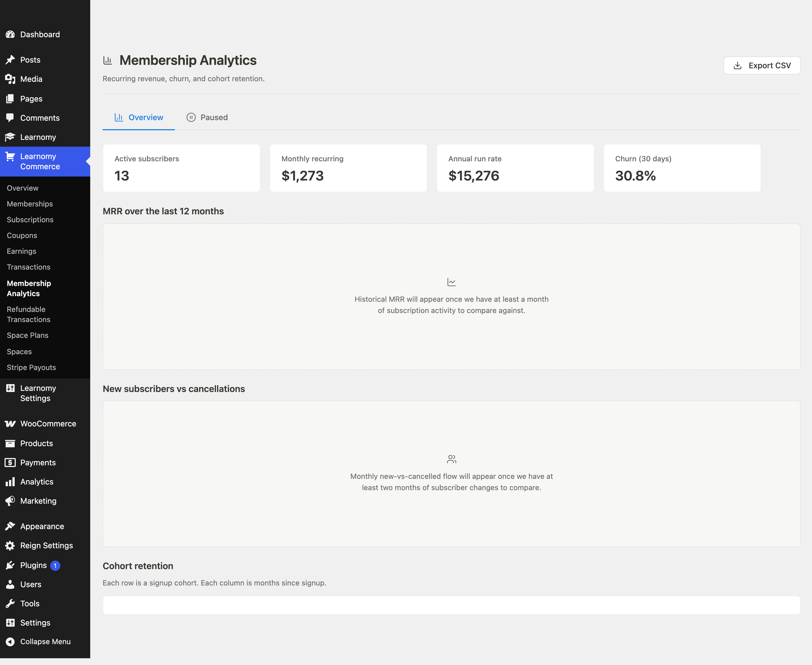
Task: Click the Reign Settings gear icon
Action: [x=10, y=545]
